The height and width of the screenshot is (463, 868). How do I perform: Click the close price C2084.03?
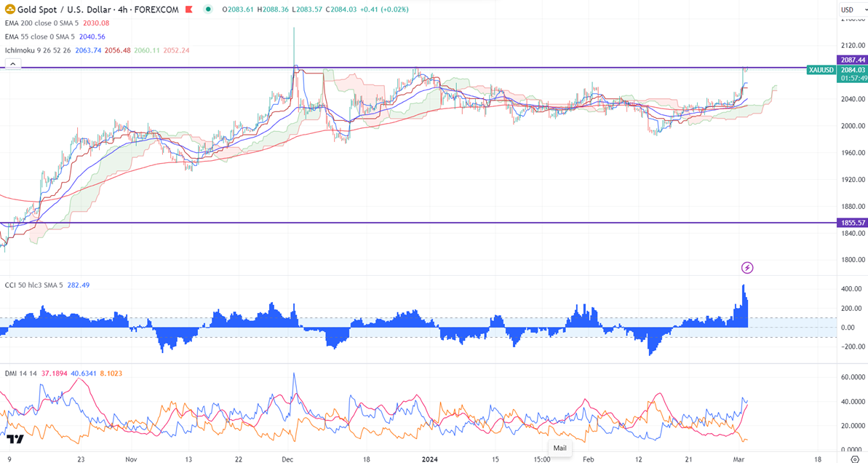tap(341, 9)
